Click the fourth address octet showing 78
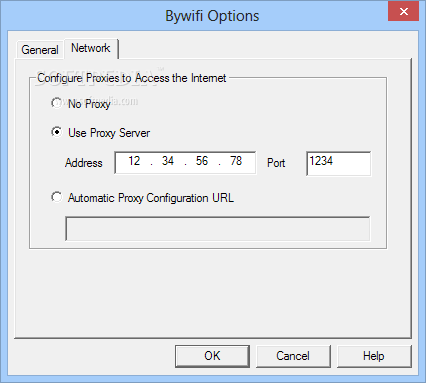Image resolution: width=426 pixels, height=383 pixels. coord(236,161)
